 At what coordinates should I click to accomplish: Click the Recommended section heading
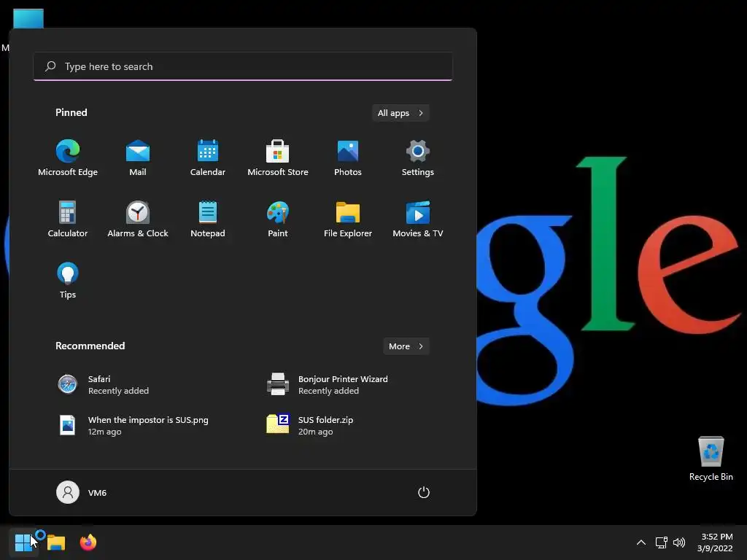point(90,346)
